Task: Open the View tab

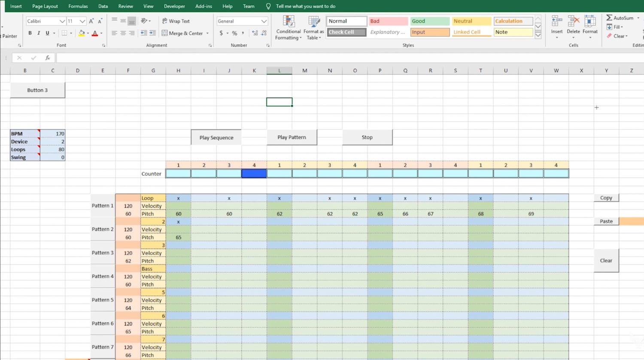Action: (x=149, y=6)
